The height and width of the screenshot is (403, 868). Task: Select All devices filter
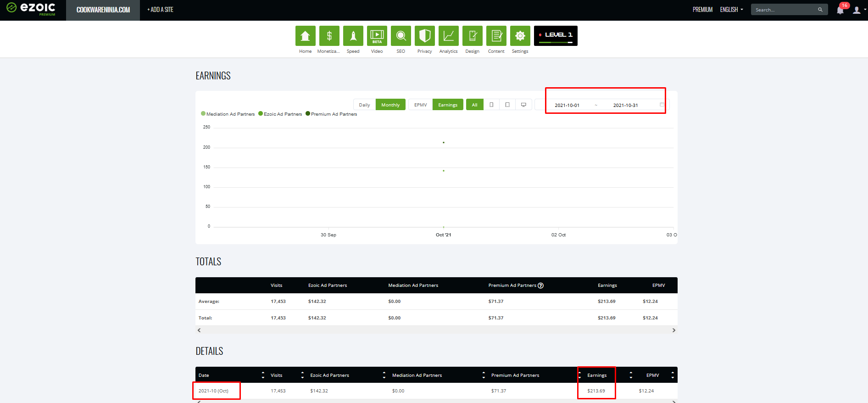(475, 105)
